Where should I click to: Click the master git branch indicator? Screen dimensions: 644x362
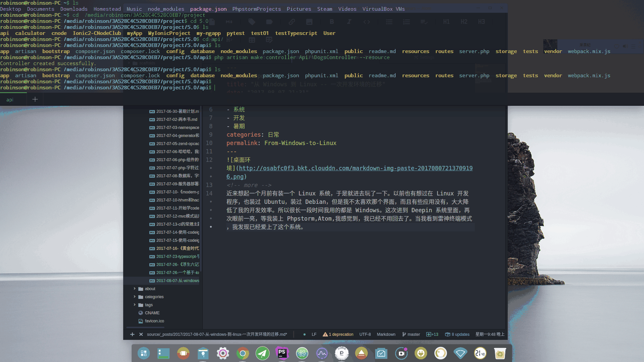411,334
